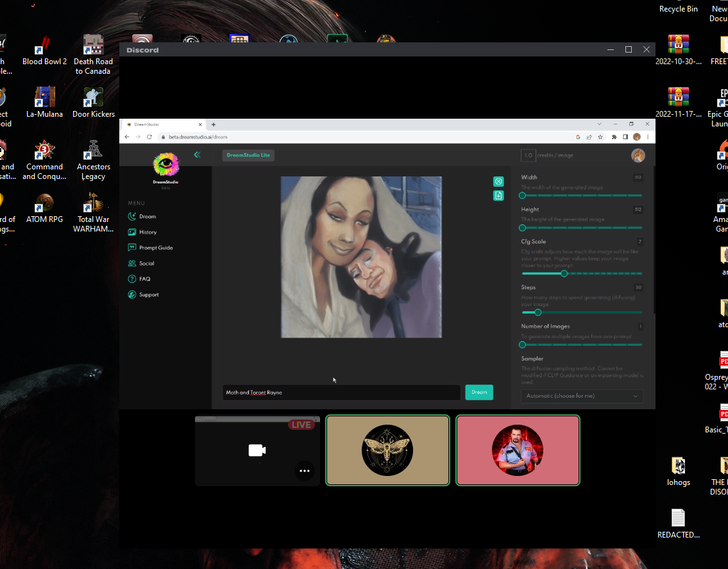Click DreamStudio Lite button

point(248,155)
